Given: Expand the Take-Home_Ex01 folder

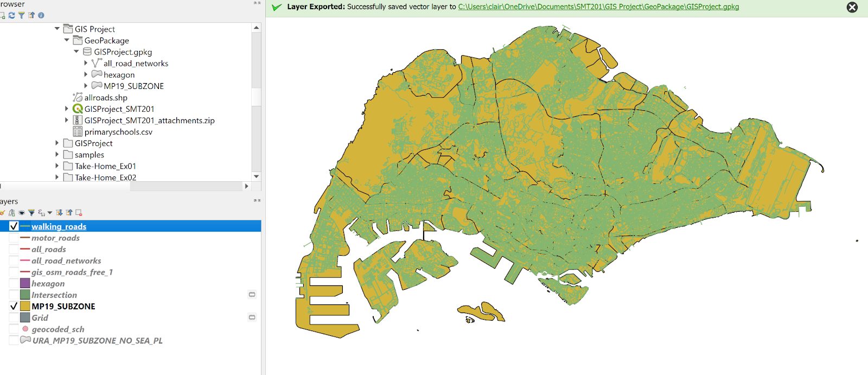Looking at the screenshot, I should 57,166.
